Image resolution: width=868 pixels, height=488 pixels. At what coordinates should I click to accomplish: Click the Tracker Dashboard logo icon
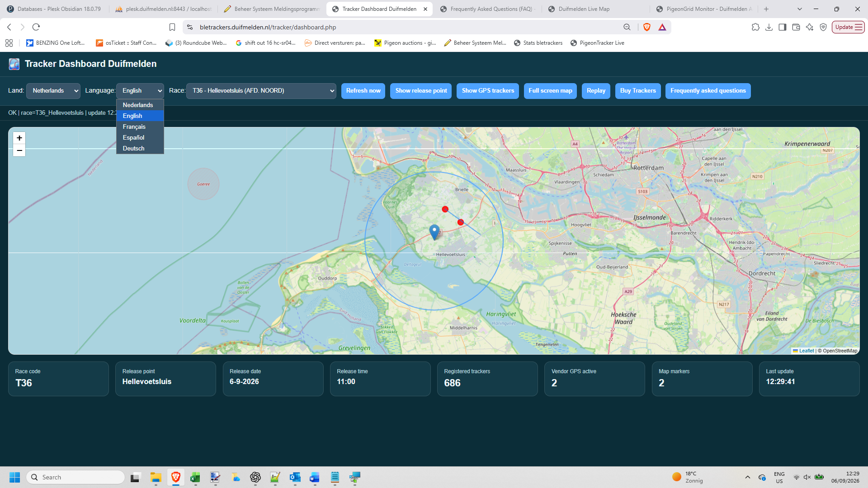14,64
